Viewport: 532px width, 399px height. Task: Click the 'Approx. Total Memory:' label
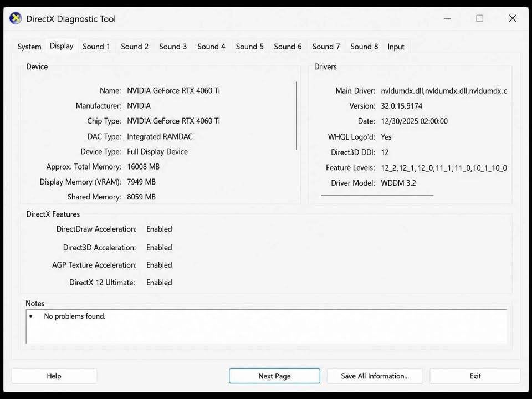click(x=84, y=167)
